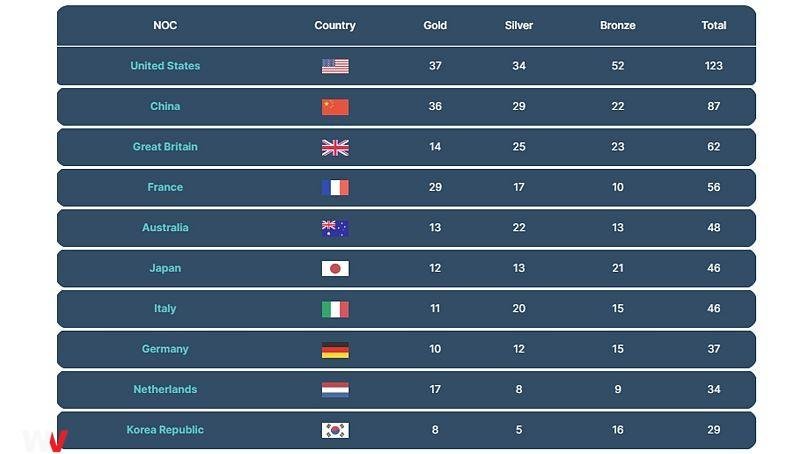Sort table by Gold column header
Viewport: 808px width, 454px height.
(435, 25)
